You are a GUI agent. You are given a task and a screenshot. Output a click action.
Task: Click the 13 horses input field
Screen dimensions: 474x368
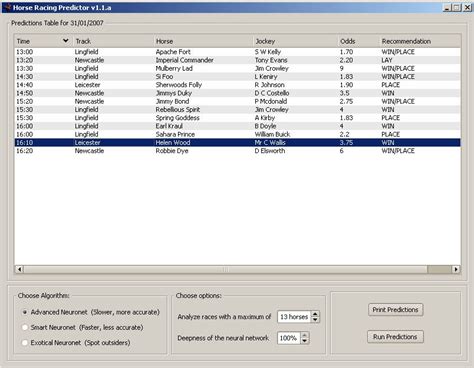294,317
